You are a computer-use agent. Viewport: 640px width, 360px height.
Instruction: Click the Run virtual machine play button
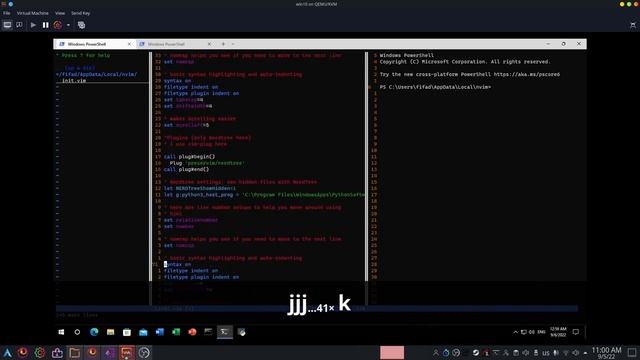tap(33, 25)
